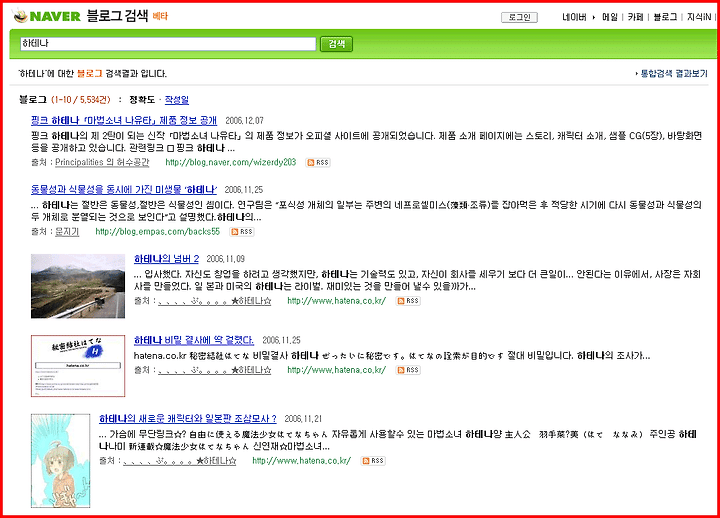Screen dimensions: 720x518
Task: Sort results by 작성일
Action: pyautogui.click(x=177, y=100)
